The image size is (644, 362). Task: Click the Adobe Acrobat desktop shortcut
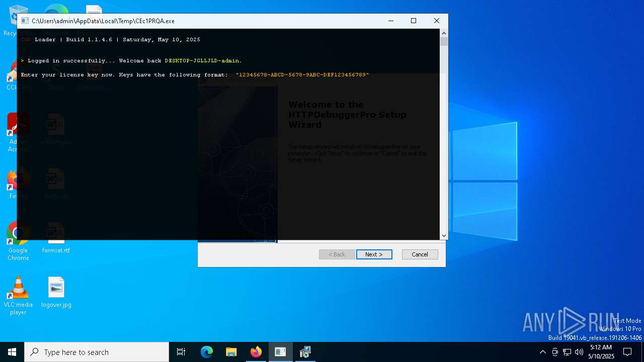(18, 132)
